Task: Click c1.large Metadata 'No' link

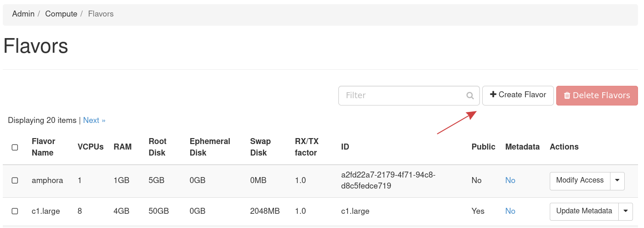Action: click(x=510, y=211)
